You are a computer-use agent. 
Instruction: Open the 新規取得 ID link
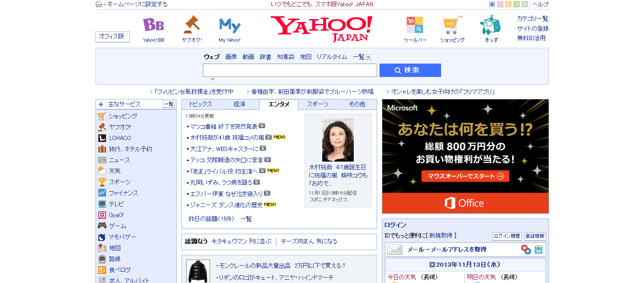(x=441, y=236)
